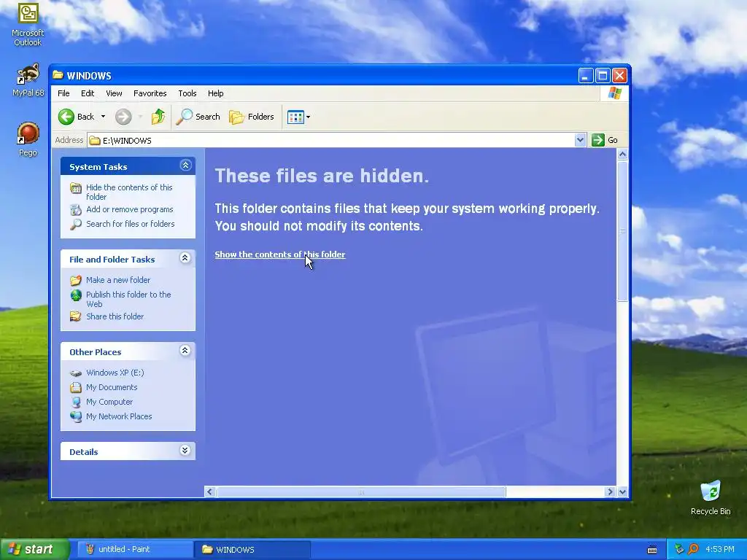Click the Add or remove programs icon
The height and width of the screenshot is (560, 747).
76,209
